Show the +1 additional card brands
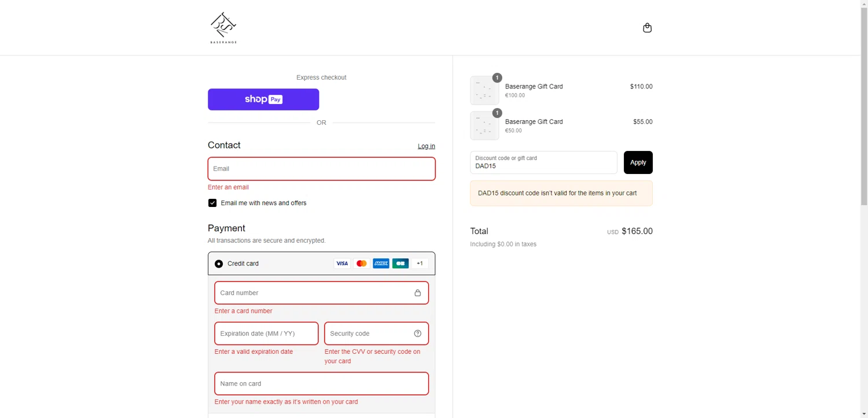The height and width of the screenshot is (418, 868). [420, 264]
